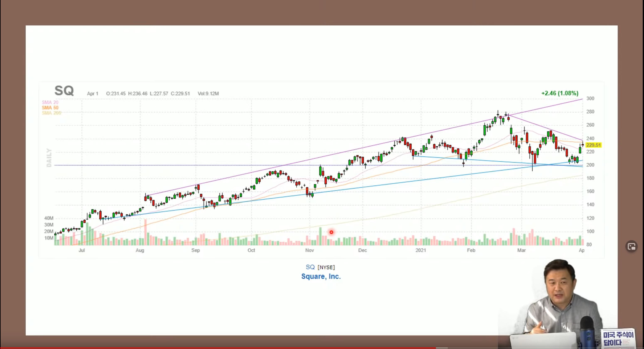The image size is (644, 349).
Task: Click the [NYSE] exchange label
Action: (326, 267)
